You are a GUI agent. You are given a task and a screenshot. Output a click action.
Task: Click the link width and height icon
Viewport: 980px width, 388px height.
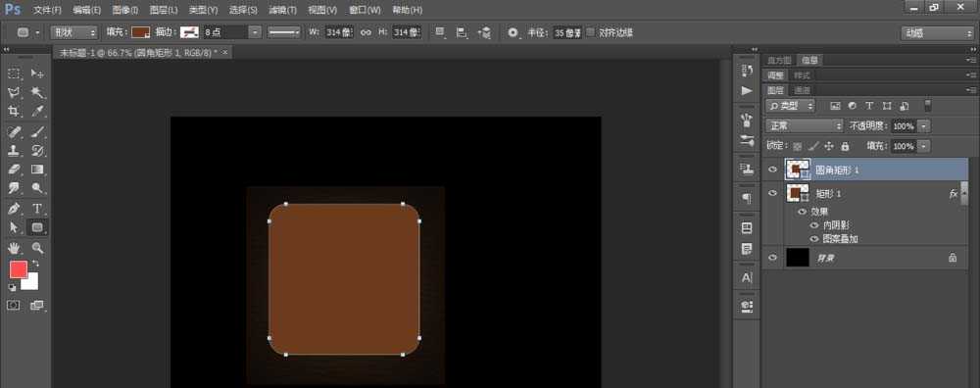tap(367, 32)
